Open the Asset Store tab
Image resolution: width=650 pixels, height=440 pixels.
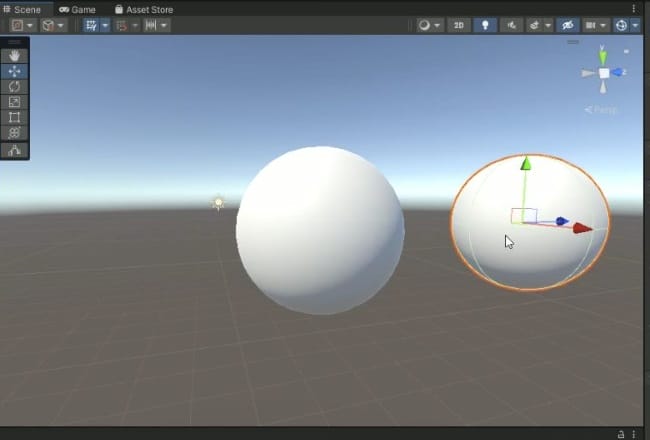coord(144,9)
